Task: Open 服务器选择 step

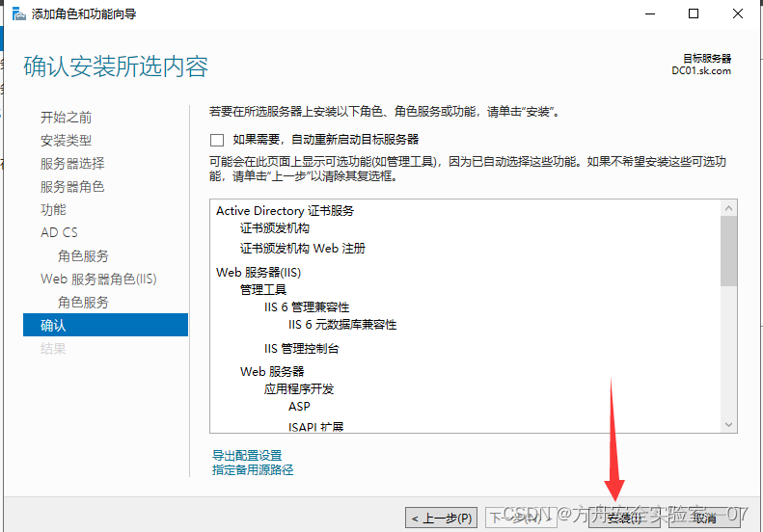Action: pyautogui.click(x=72, y=164)
